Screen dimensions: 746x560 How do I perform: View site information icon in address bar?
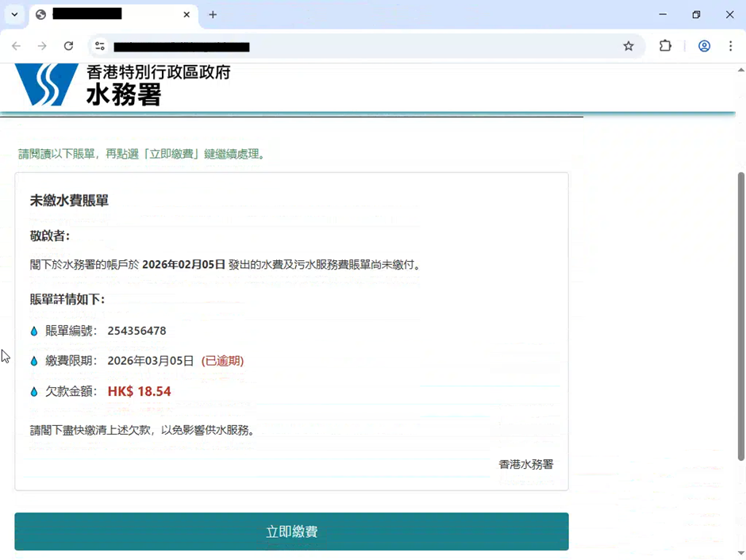(99, 46)
